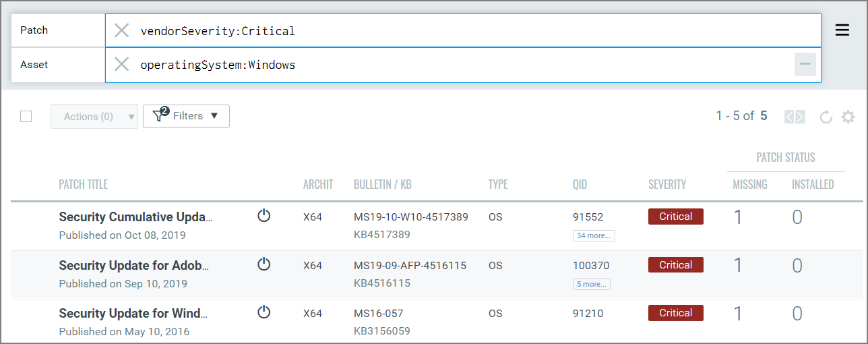This screenshot has width=868, height=344.
Task: Select bulletin MS19-09-AFP-4516115
Action: (x=410, y=266)
